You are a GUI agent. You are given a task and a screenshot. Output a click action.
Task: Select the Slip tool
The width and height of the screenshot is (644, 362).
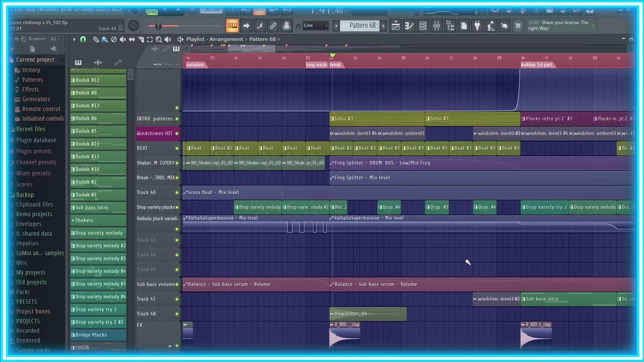(x=132, y=39)
